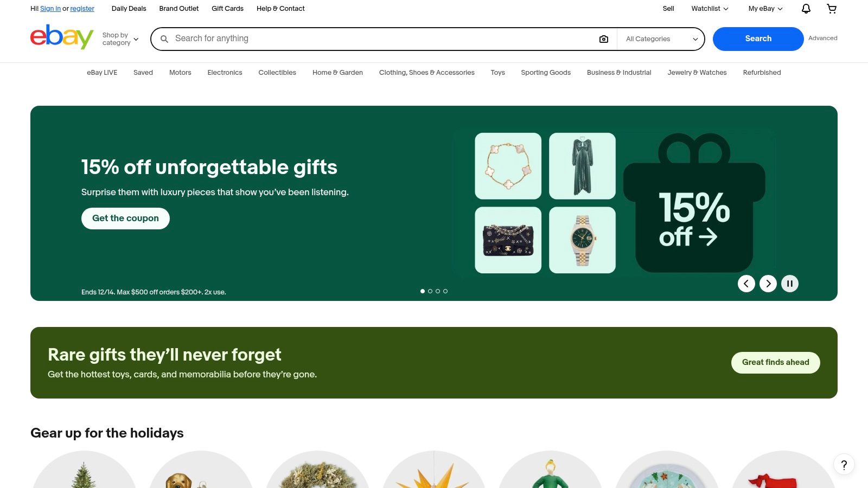
Task: Click the camera image search icon
Action: (x=604, y=39)
